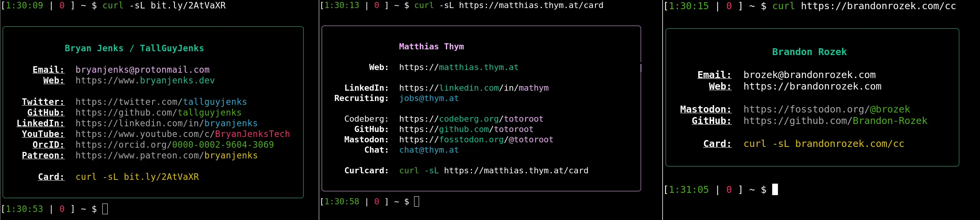The width and height of the screenshot is (980, 220).
Task: Click the 'Patreon:' label
Action: [x=43, y=155]
